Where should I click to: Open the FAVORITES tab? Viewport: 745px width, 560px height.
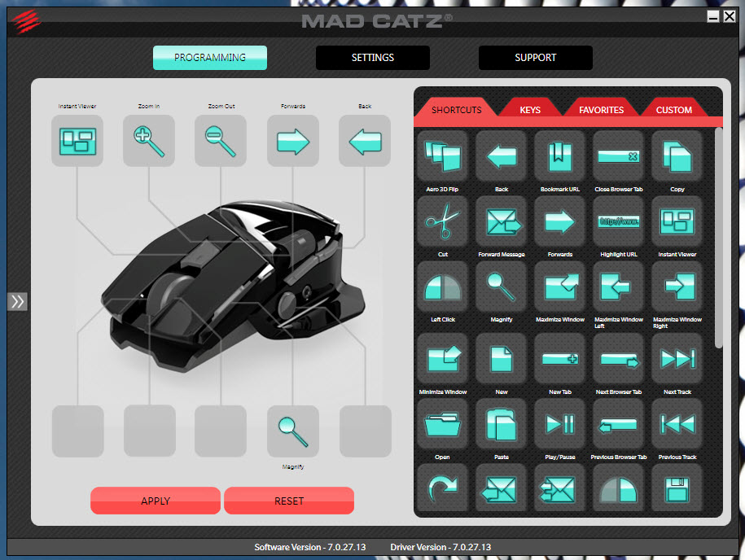(x=601, y=109)
